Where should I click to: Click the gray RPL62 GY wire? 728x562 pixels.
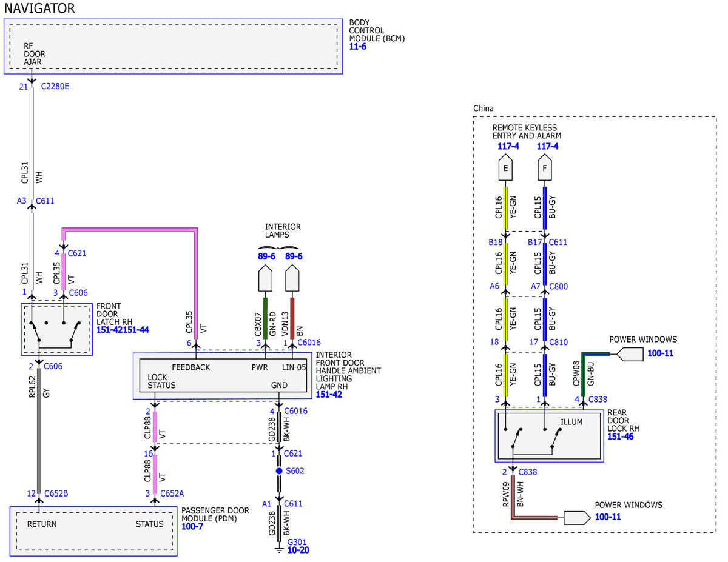pos(39,430)
